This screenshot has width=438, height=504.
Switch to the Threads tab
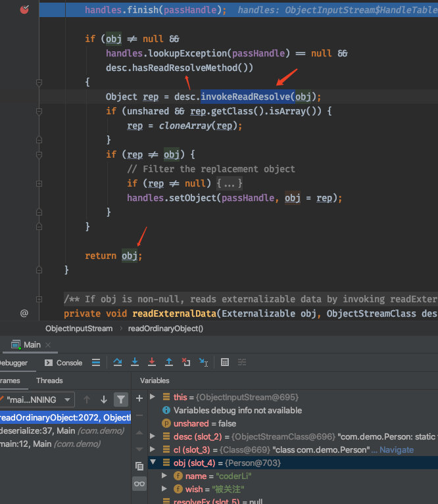49,380
